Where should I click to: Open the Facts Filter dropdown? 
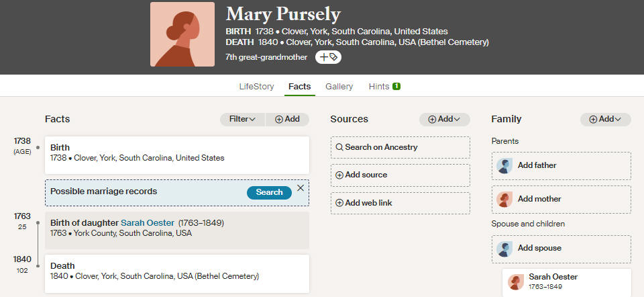(x=242, y=120)
